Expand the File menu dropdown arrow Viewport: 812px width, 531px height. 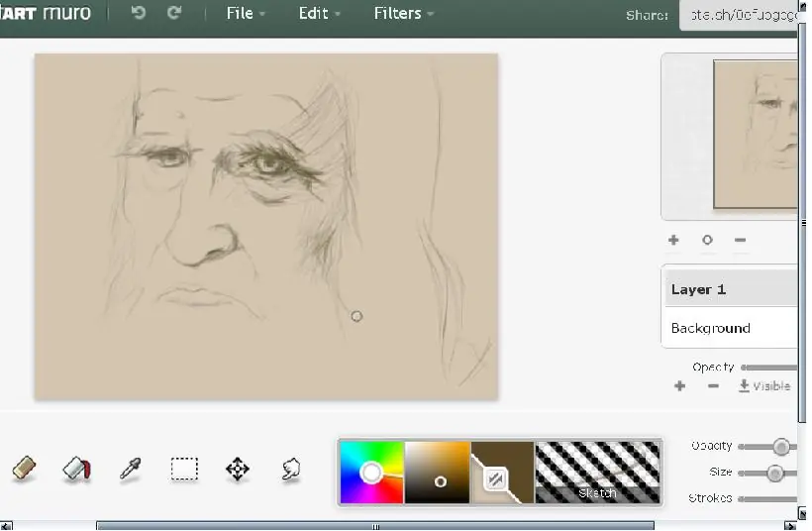click(x=262, y=15)
